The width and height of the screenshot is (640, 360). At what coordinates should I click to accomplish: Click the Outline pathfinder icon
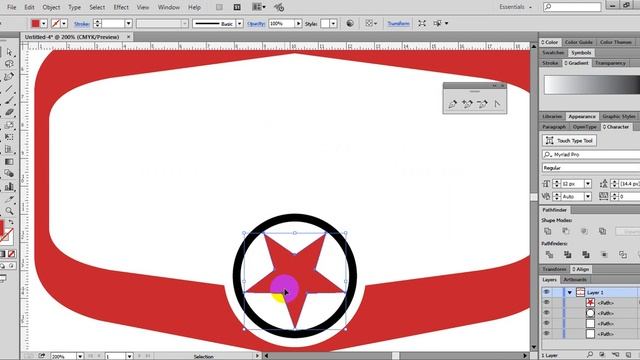[x=622, y=255]
